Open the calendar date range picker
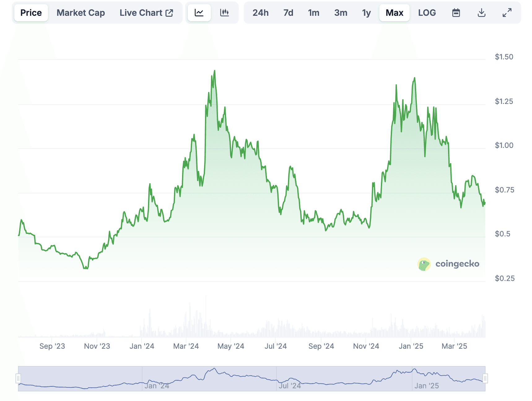Screen dimensions: 532x401 click(456, 13)
